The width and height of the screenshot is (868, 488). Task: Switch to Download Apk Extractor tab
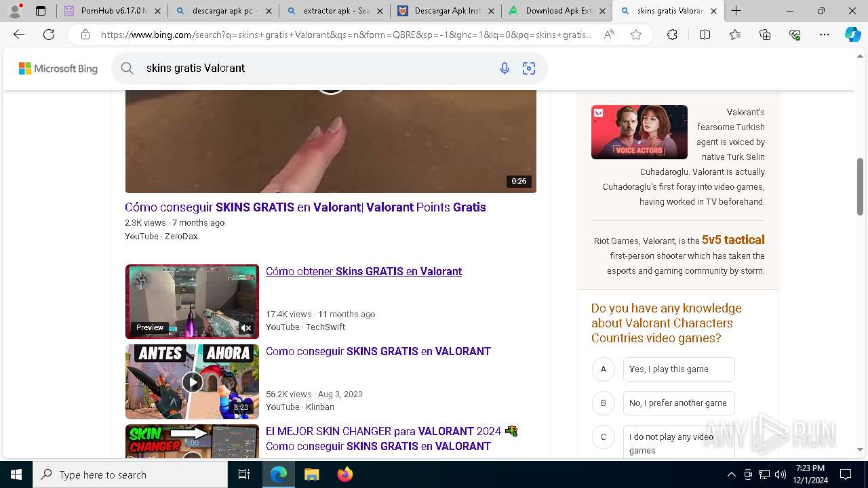557,11
